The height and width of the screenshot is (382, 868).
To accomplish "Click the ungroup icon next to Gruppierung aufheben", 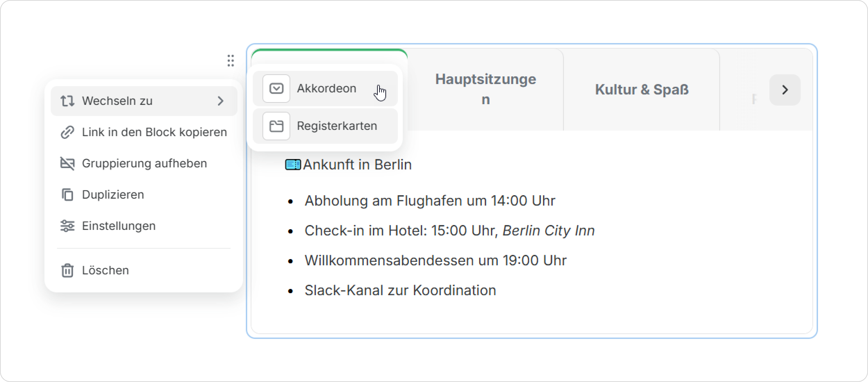I will pos(67,164).
